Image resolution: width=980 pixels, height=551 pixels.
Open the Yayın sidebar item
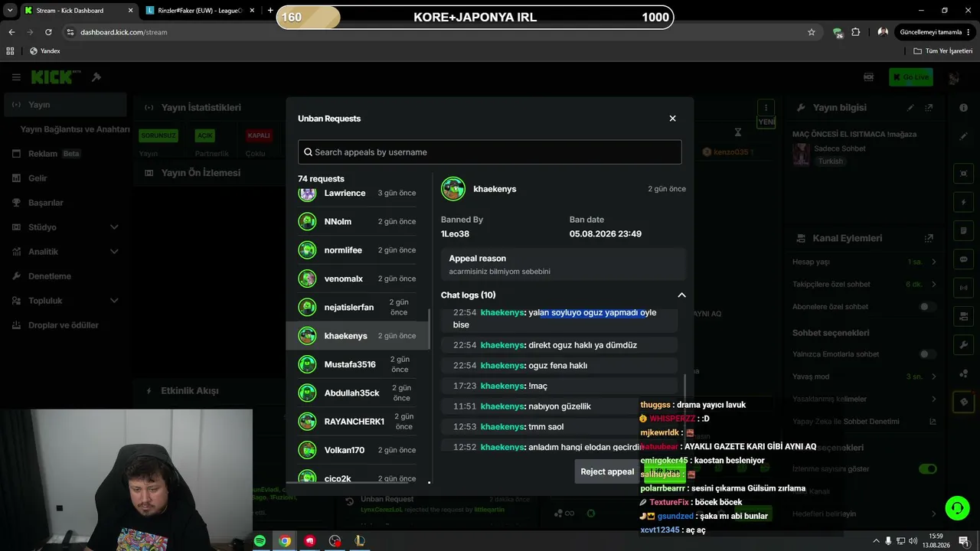tap(65, 105)
